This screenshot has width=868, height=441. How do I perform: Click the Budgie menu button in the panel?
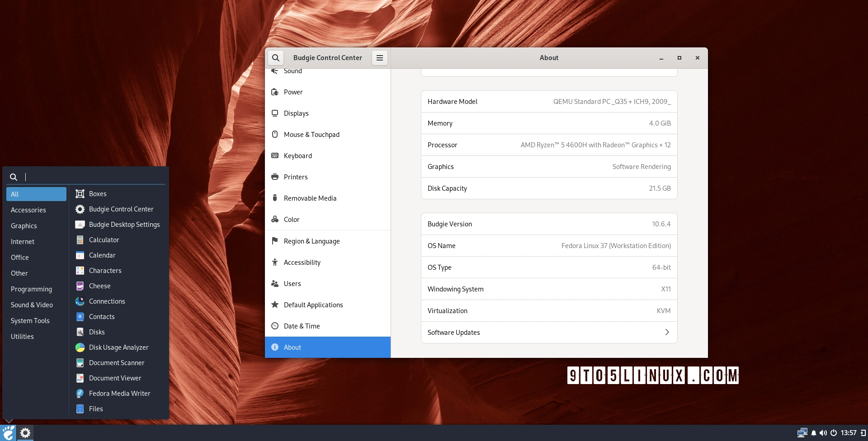click(9, 433)
